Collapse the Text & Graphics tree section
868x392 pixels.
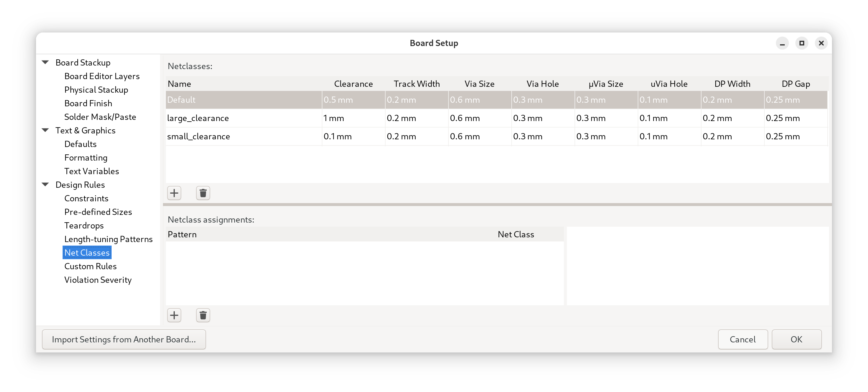click(45, 130)
